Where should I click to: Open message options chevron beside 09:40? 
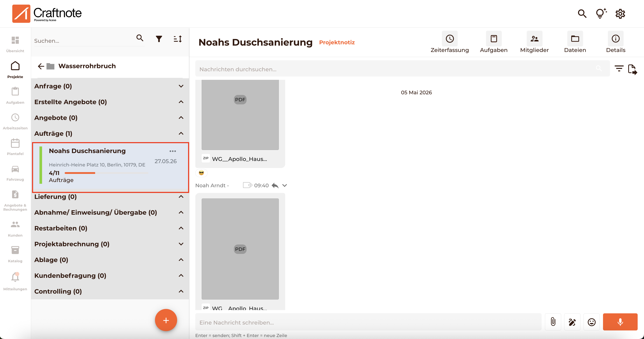[285, 186]
